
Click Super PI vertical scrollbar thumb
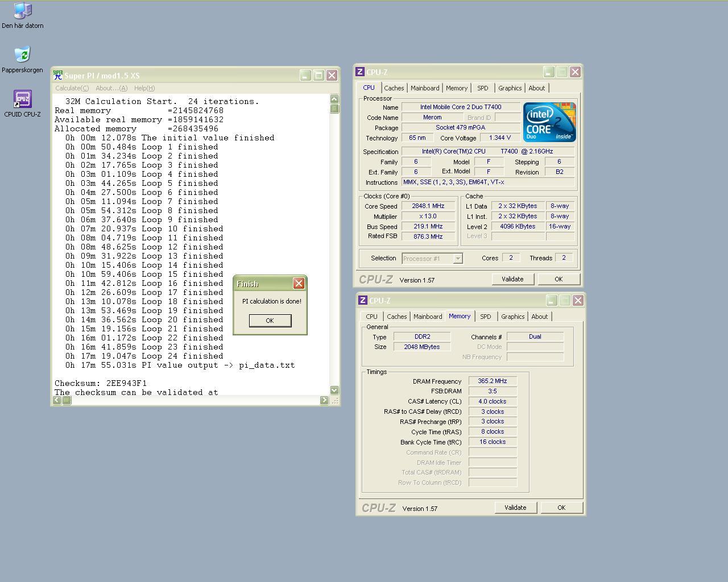334,109
